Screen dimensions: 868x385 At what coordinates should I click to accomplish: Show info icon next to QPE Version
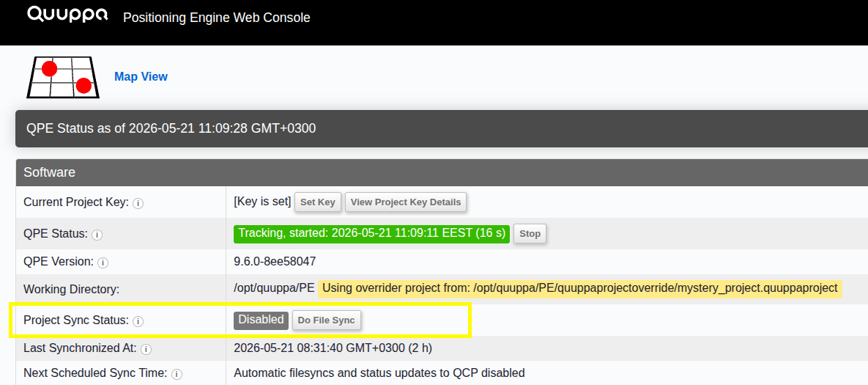[103, 262]
